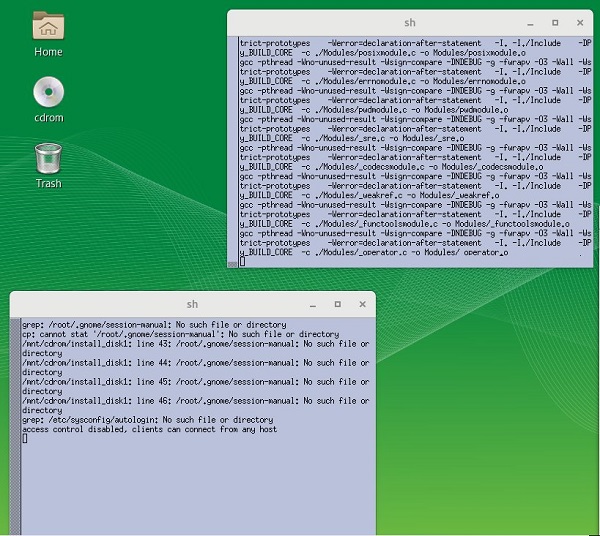Screen dimensions: 600x536
Task: Click the cursor prompt in upper terminal
Action: click(243, 262)
